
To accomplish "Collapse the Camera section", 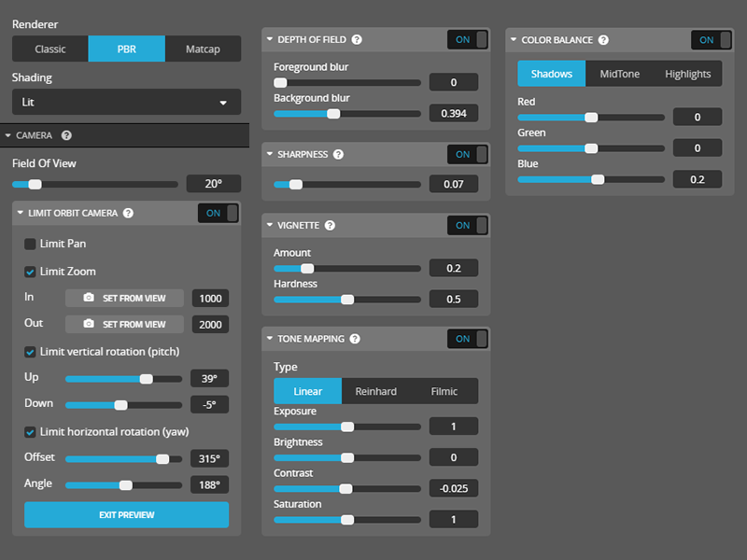I will (x=7, y=135).
